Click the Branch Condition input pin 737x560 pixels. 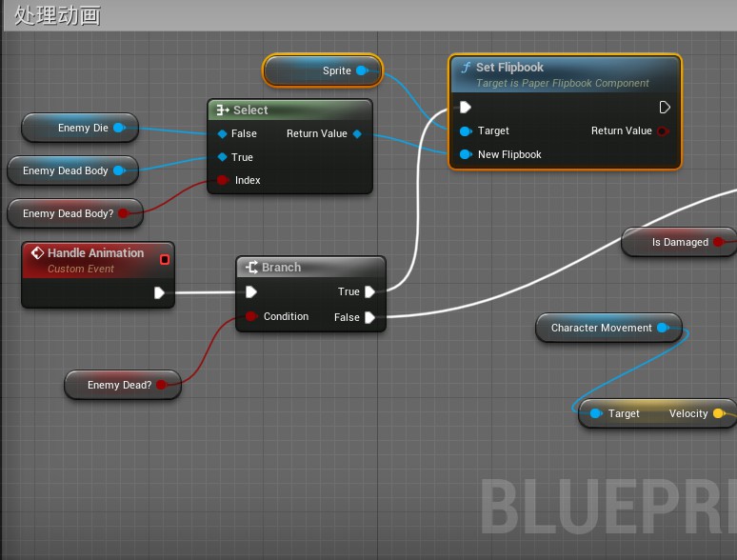[x=251, y=316]
